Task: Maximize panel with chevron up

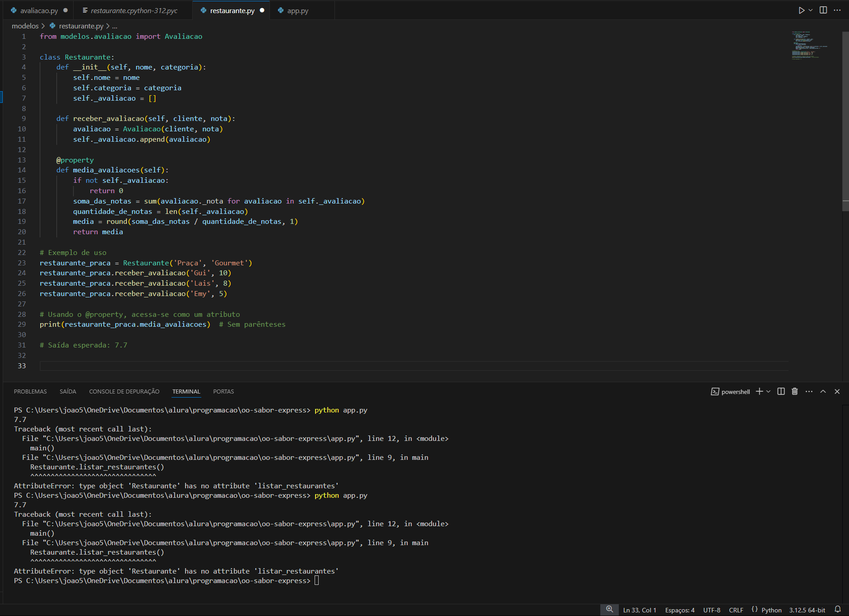Action: point(823,391)
